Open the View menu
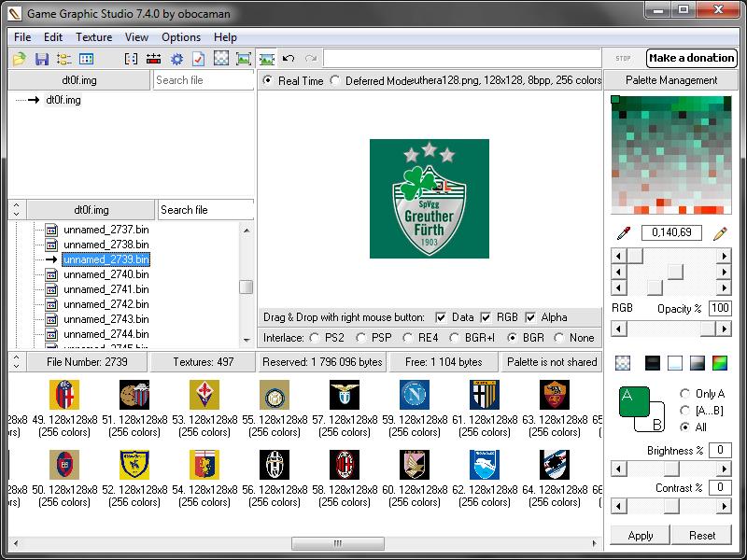Image resolution: width=747 pixels, height=560 pixels. coord(136,37)
